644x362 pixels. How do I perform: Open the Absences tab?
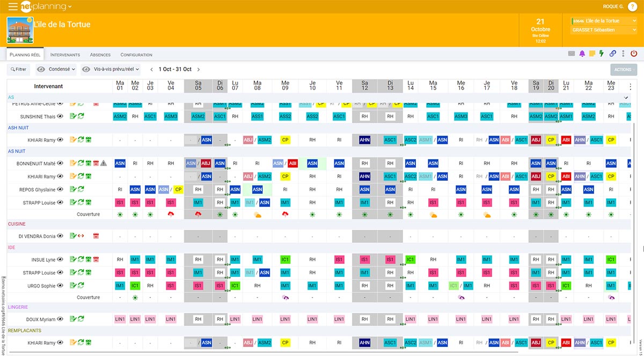coord(100,54)
